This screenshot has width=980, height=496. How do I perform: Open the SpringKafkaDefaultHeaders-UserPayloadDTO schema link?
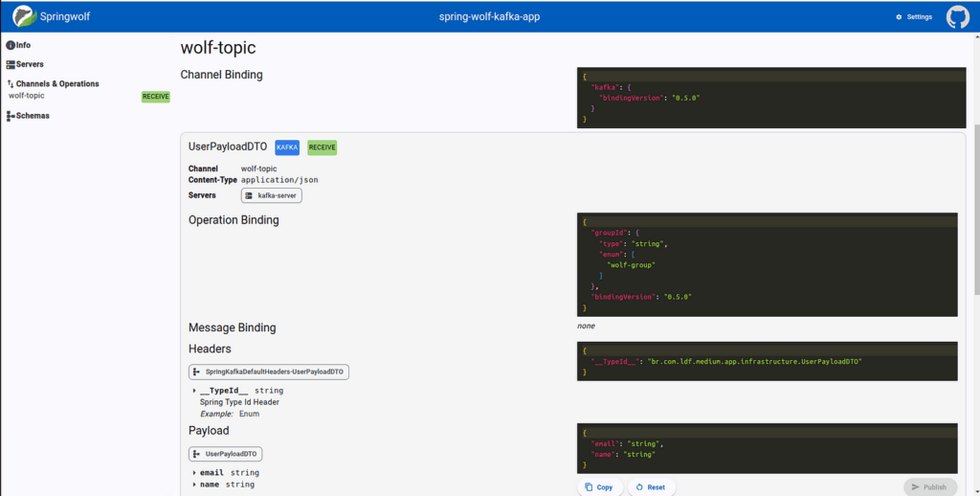269,372
